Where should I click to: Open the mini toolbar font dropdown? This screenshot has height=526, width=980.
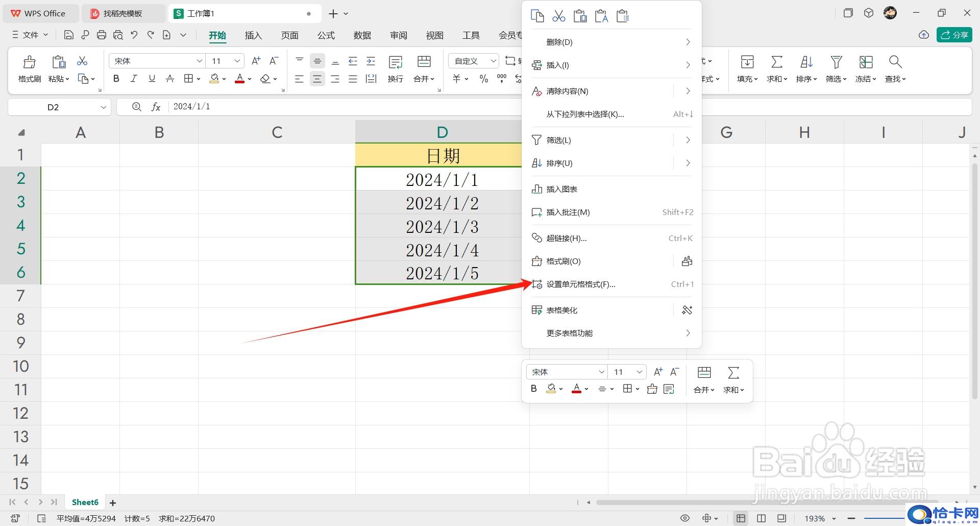[x=601, y=372]
